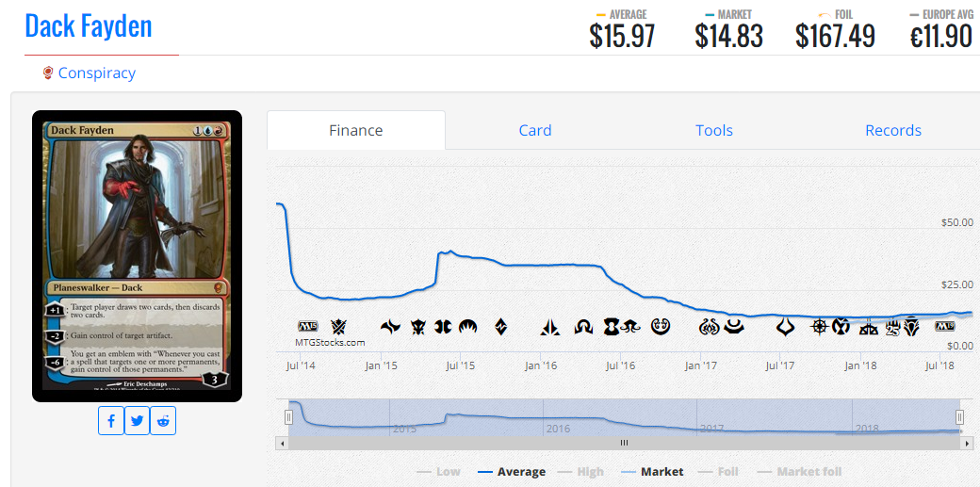Switch to the Tools tab
Image resolution: width=980 pixels, height=487 pixels.
coord(713,130)
